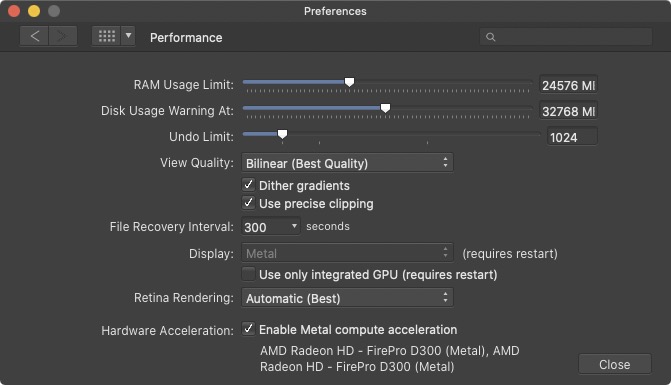Toggle Enable Metal compute acceleration checkbox
Screen dimensions: 671x385
click(x=248, y=329)
